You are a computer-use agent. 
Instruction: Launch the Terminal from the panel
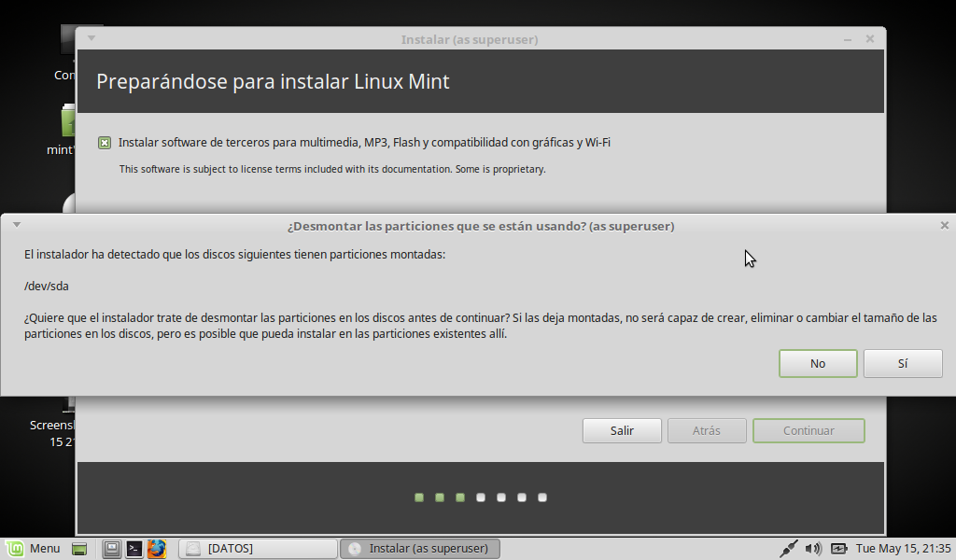(134, 549)
